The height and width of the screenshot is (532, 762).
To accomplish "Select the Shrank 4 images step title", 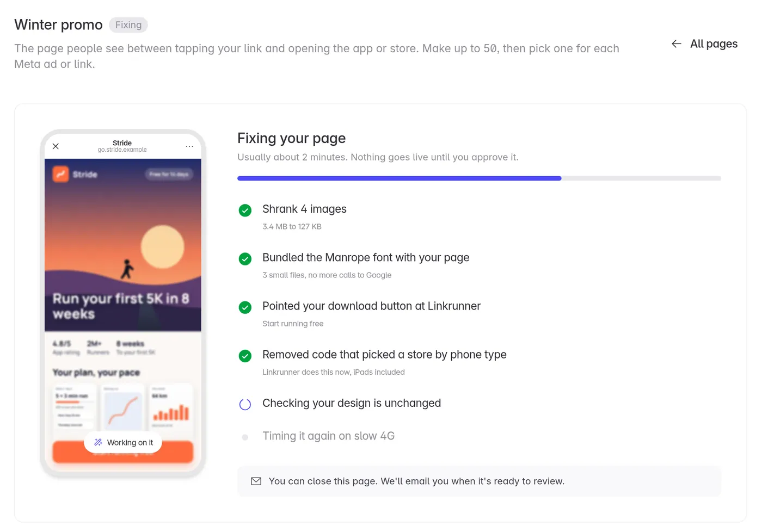I will point(304,209).
